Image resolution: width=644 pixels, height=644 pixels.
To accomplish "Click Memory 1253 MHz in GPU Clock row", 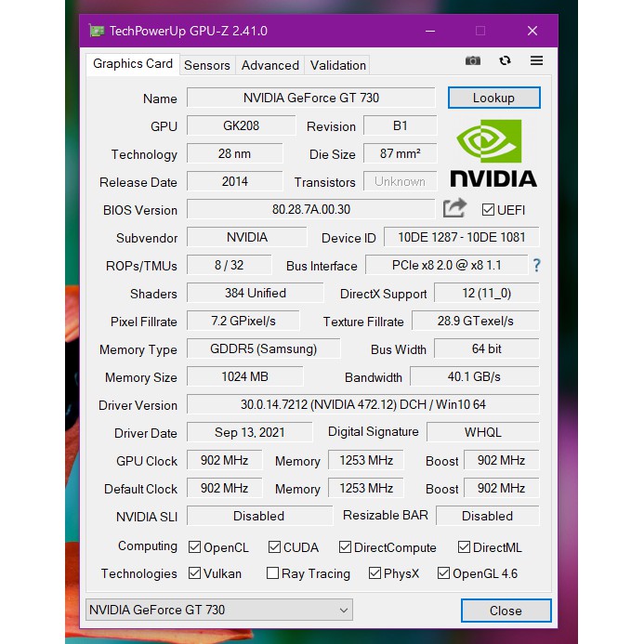I will click(x=366, y=460).
